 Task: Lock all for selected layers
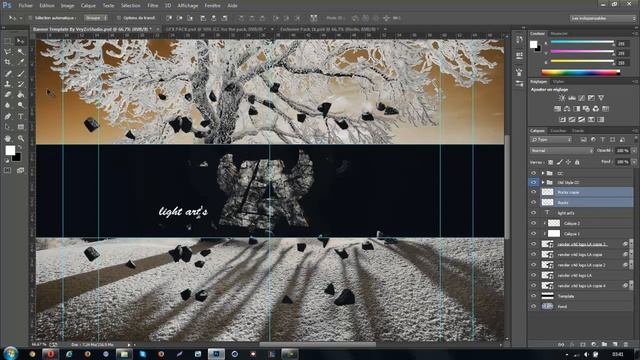577,162
